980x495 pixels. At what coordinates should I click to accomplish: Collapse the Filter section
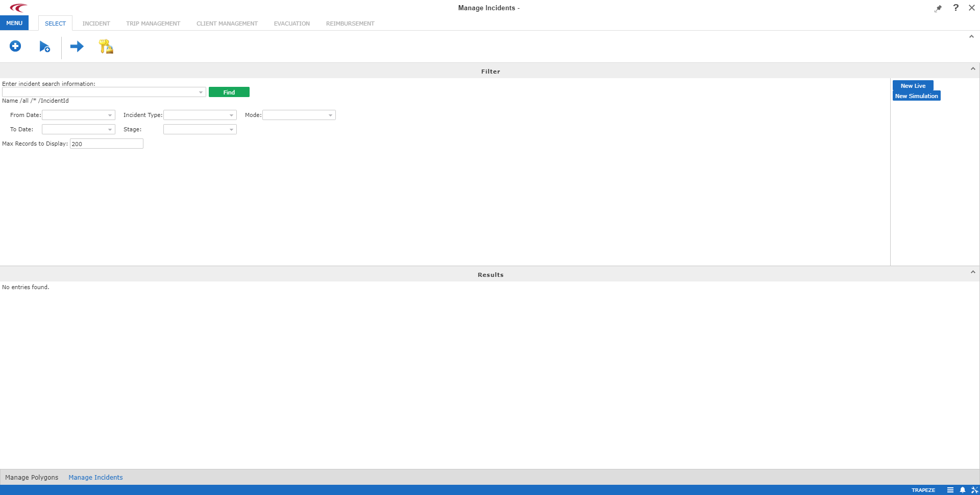tap(972, 68)
